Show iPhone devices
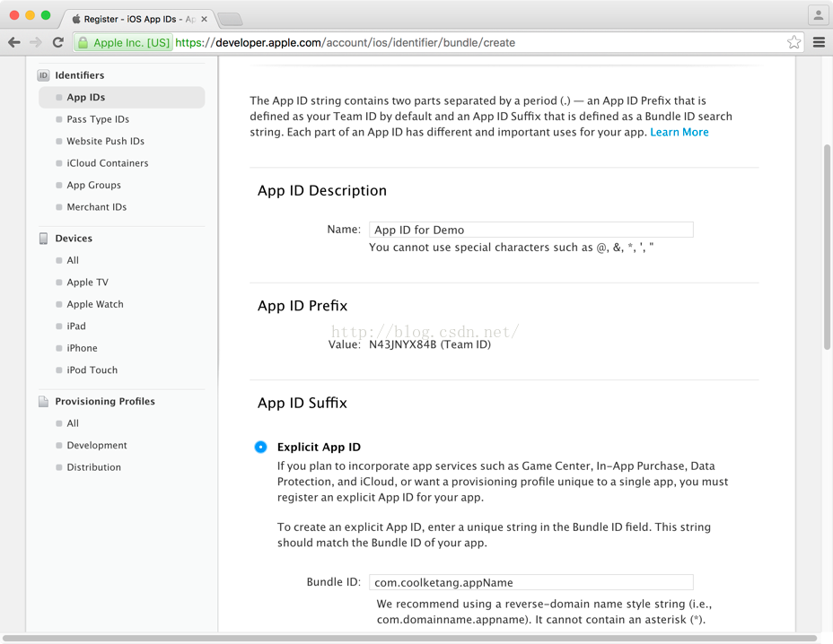Image resolution: width=833 pixels, height=644 pixels. tap(82, 348)
